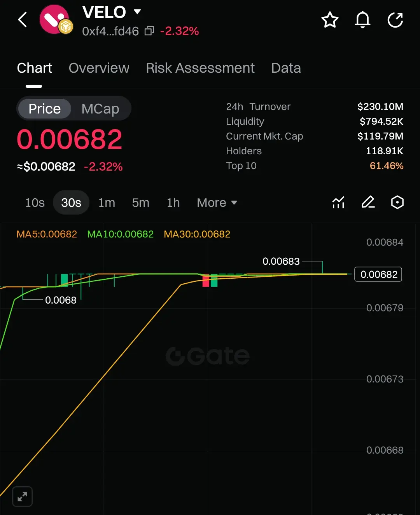Tap the 0.00679 axis label
420x515 pixels.
click(385, 308)
